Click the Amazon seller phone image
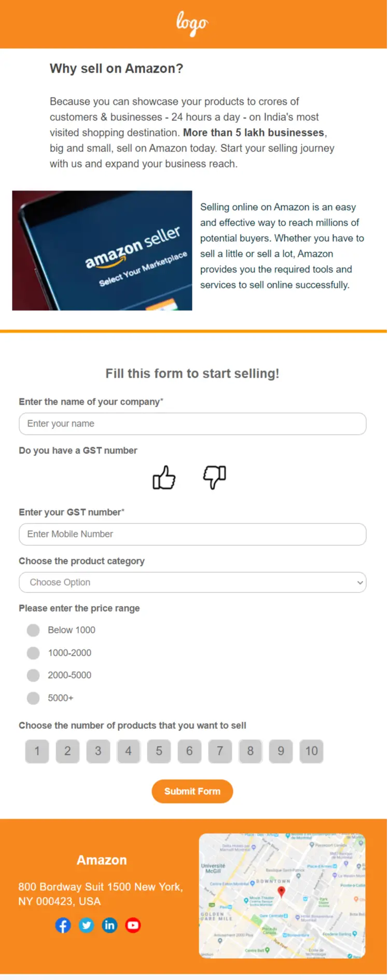388x980 pixels. (x=102, y=251)
